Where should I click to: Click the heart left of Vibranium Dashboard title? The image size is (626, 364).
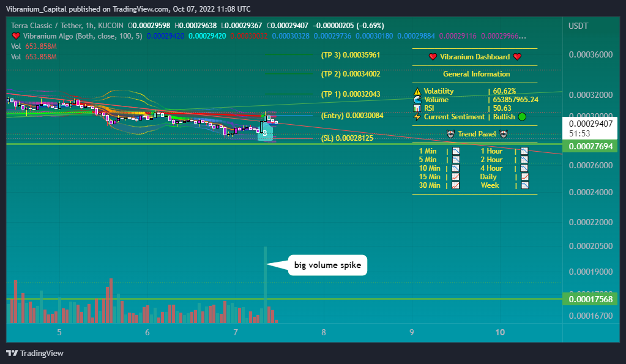[x=433, y=57]
